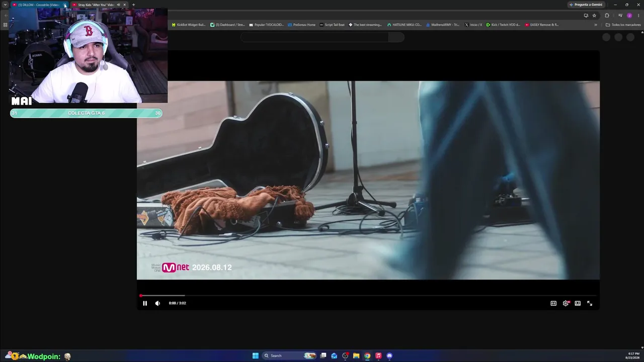This screenshot has height=362, width=644.
Task: Open the browser extensions puzzle icon
Action: click(x=607, y=16)
